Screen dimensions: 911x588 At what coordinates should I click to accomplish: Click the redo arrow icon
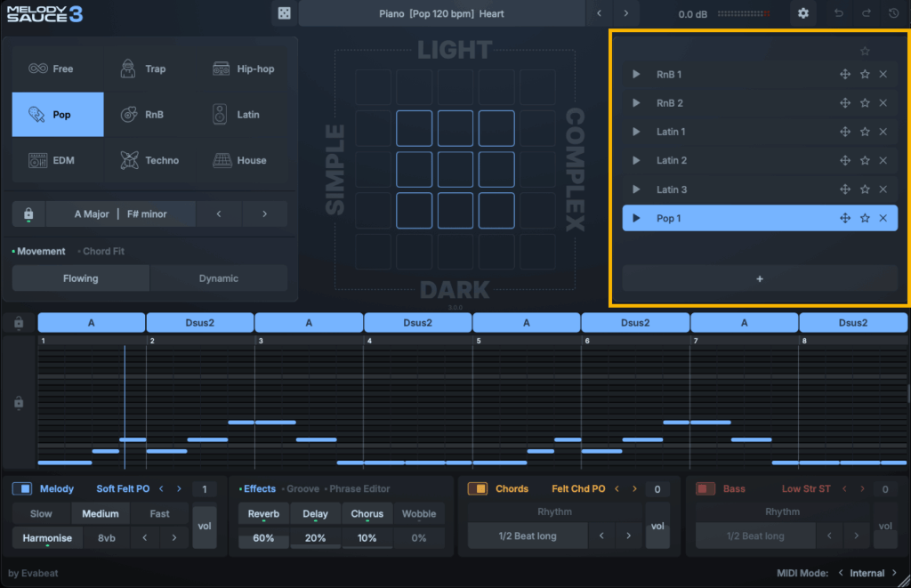(867, 13)
